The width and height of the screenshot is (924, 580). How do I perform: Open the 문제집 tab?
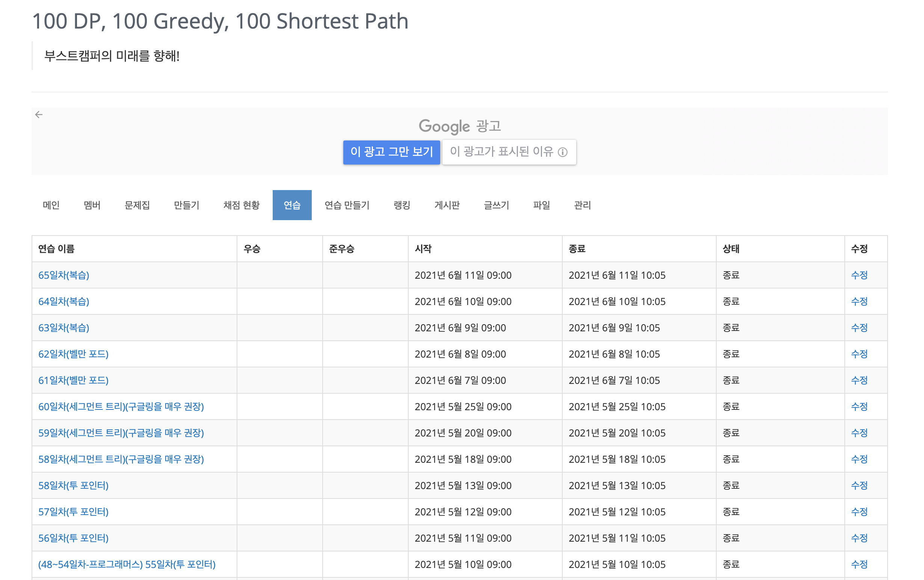[x=137, y=205]
